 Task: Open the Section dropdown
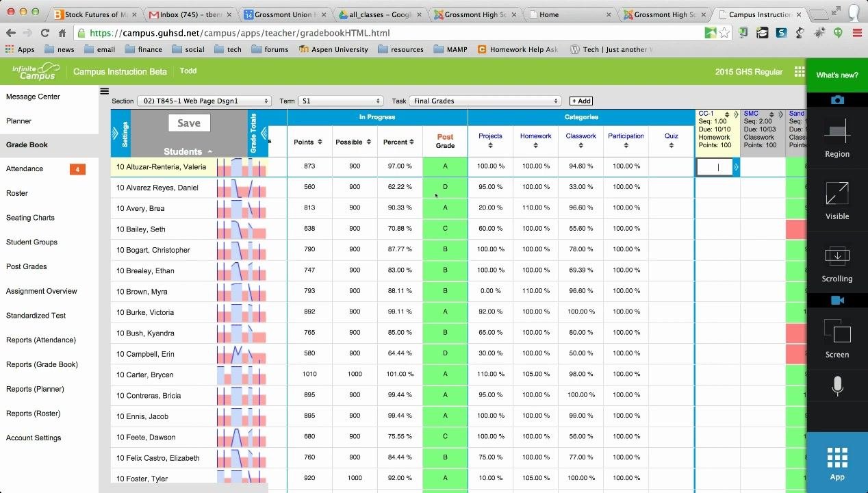coord(204,101)
